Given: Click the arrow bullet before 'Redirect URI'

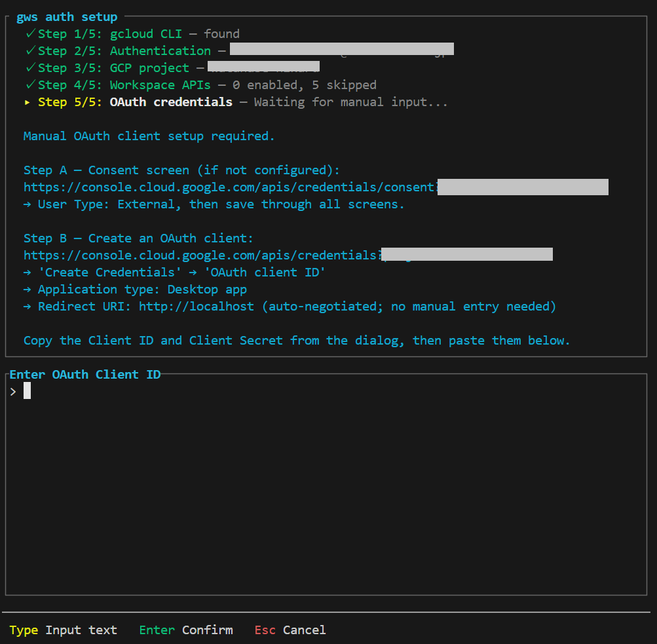Looking at the screenshot, I should coord(28,306).
